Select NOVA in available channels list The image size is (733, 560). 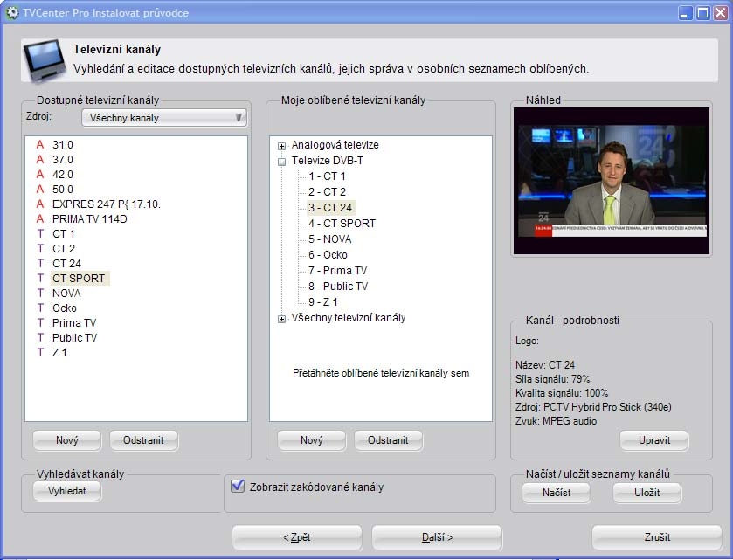(66, 294)
